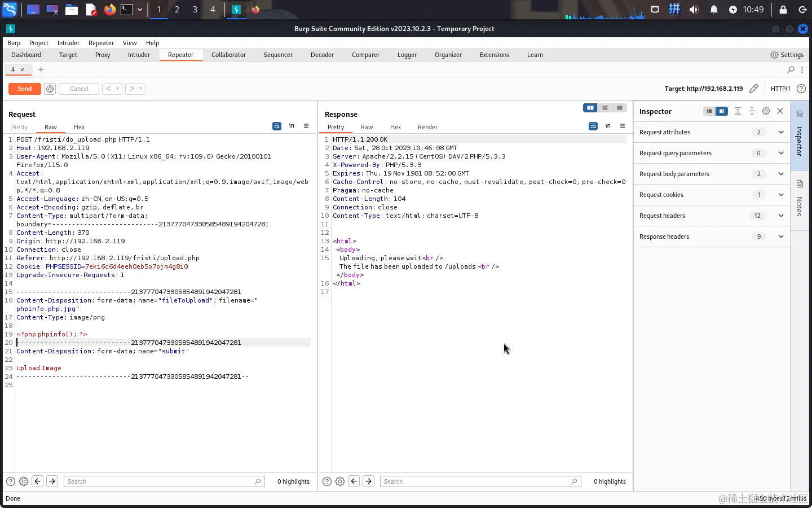Select tabbed request/response layout
The width and height of the screenshot is (812, 508).
click(620, 108)
